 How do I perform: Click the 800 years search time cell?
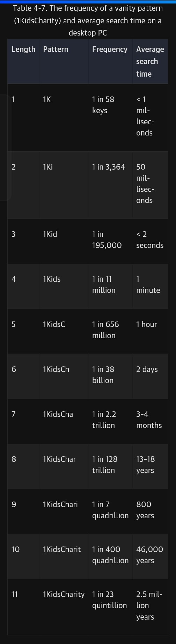[145, 510]
